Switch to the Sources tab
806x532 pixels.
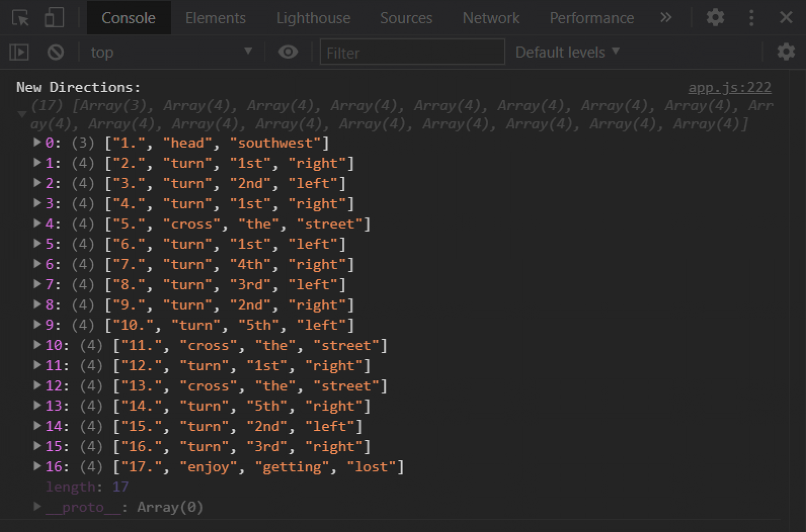(x=406, y=18)
